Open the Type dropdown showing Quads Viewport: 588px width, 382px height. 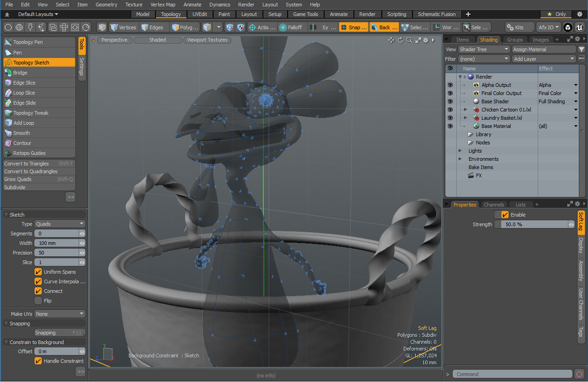(x=59, y=224)
